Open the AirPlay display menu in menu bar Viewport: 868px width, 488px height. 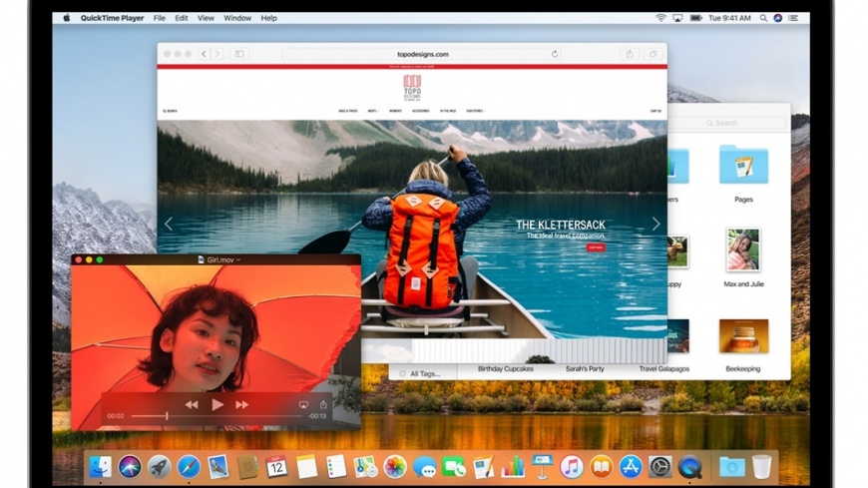pos(677,18)
